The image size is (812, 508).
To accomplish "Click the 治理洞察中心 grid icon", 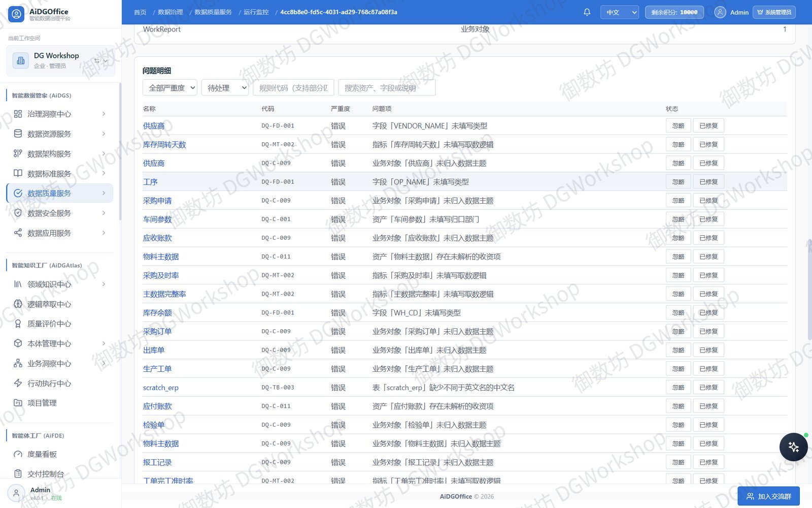I will 18,114.
